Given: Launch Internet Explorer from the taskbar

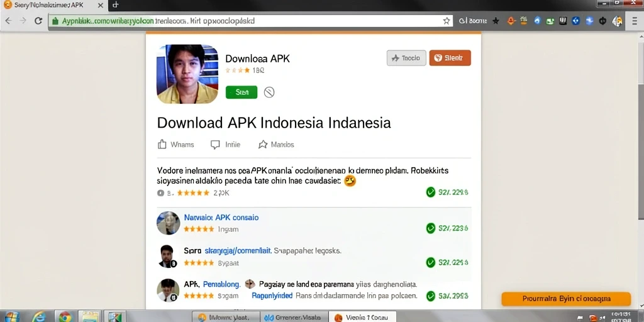Looking at the screenshot, I should [x=38, y=317].
